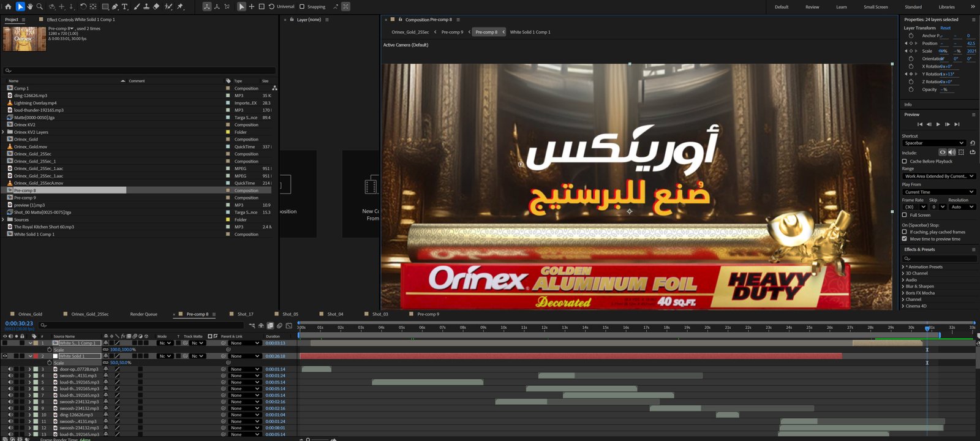Open Graph Editor icon in timeline

288,325
